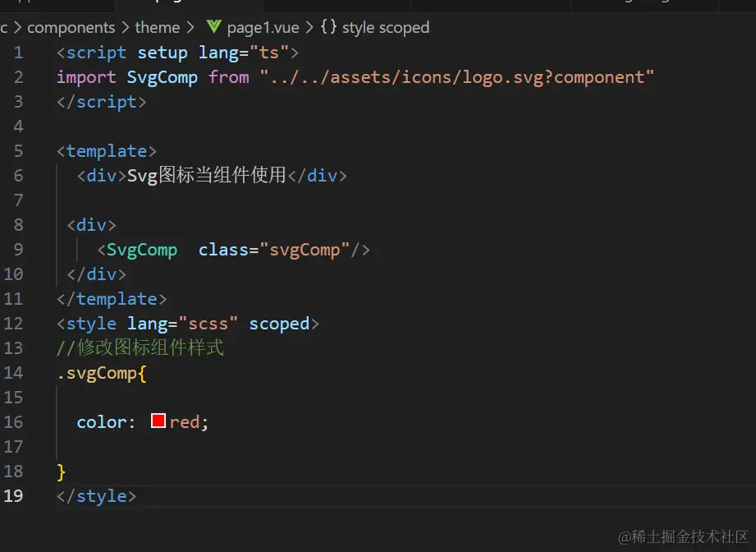Screen dimensions: 756x552
Task: Open the braces symbol icon before style scoped
Action: point(328,26)
